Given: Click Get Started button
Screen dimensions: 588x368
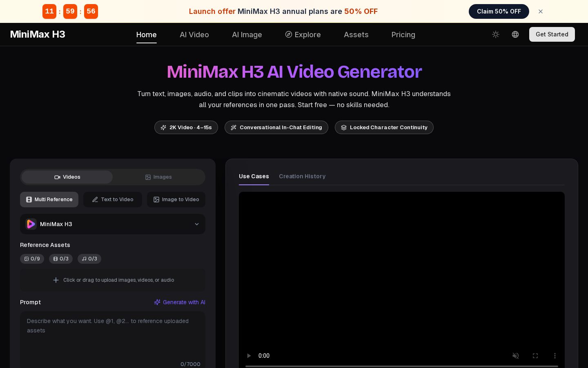Looking at the screenshot, I should point(552,34).
